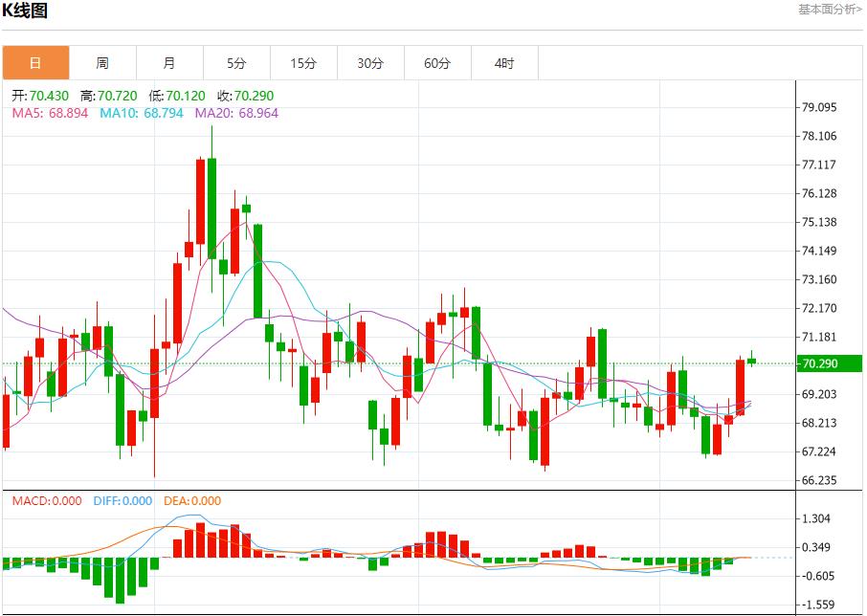This screenshot has height=616, width=867.
Task: Click the K线图 panel title
Action: tap(25, 11)
